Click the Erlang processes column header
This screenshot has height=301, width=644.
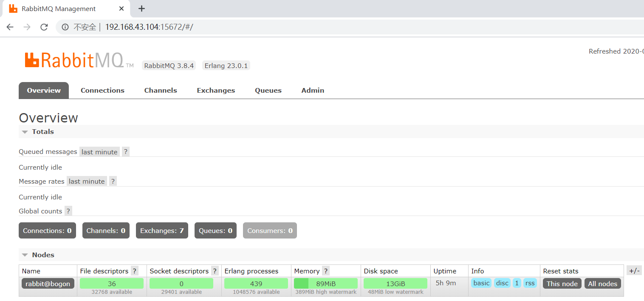tap(251, 271)
